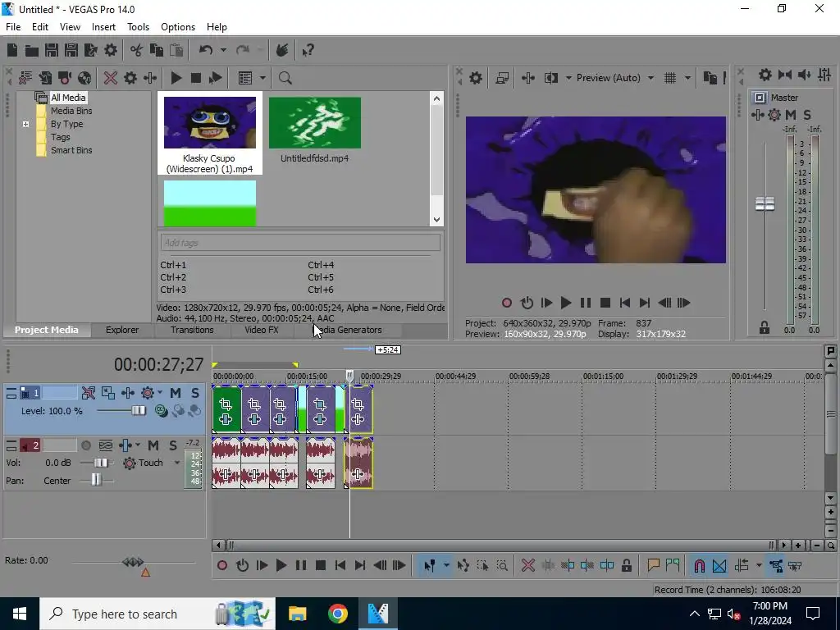Search media bins with magnifier icon
Image resolution: width=840 pixels, height=630 pixels.
pos(285,78)
